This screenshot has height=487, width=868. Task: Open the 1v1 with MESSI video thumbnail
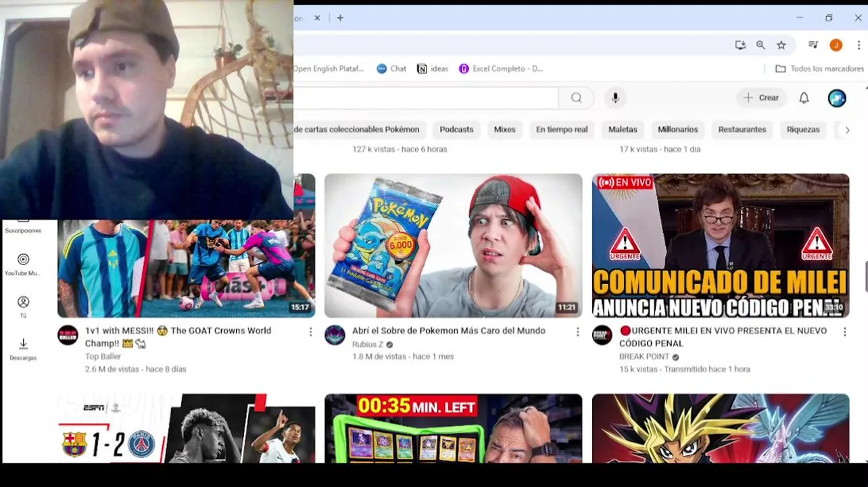click(186, 269)
